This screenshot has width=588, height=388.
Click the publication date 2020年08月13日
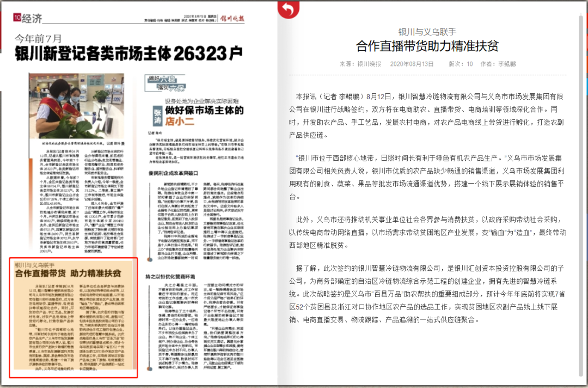pos(412,64)
